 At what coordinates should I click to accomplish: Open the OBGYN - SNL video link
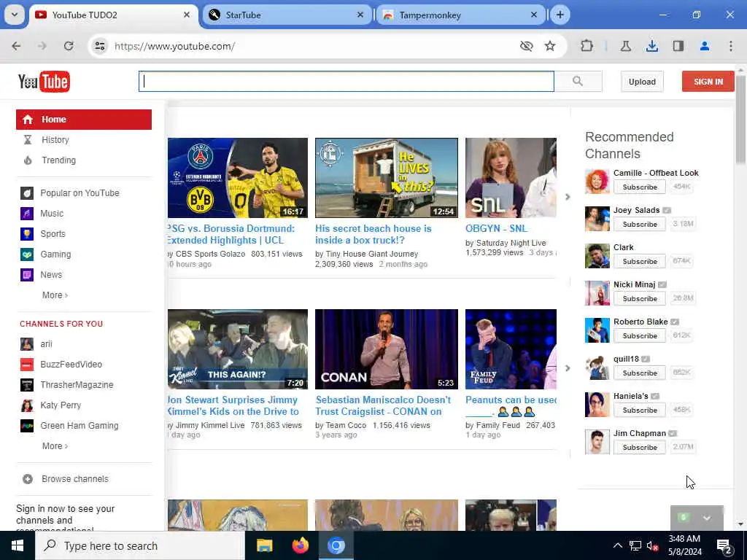[496, 228]
